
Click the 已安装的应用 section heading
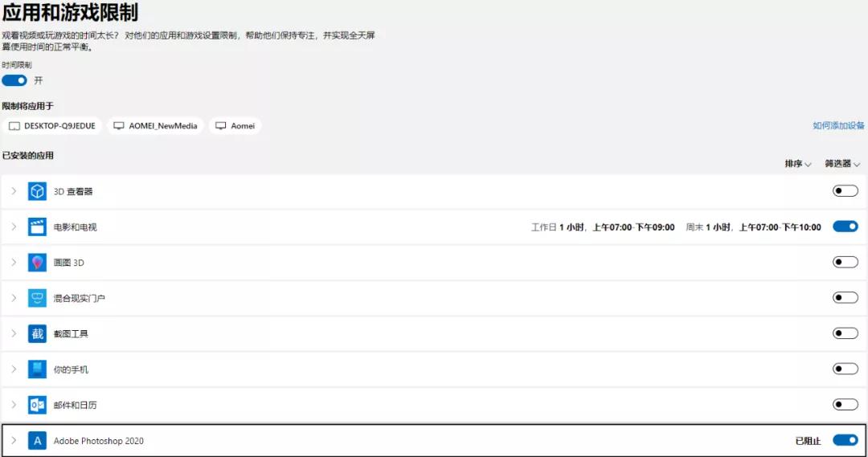(27, 156)
